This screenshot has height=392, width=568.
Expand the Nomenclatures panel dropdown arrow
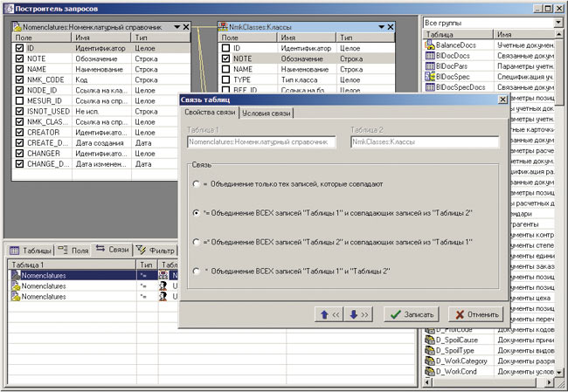coord(176,27)
